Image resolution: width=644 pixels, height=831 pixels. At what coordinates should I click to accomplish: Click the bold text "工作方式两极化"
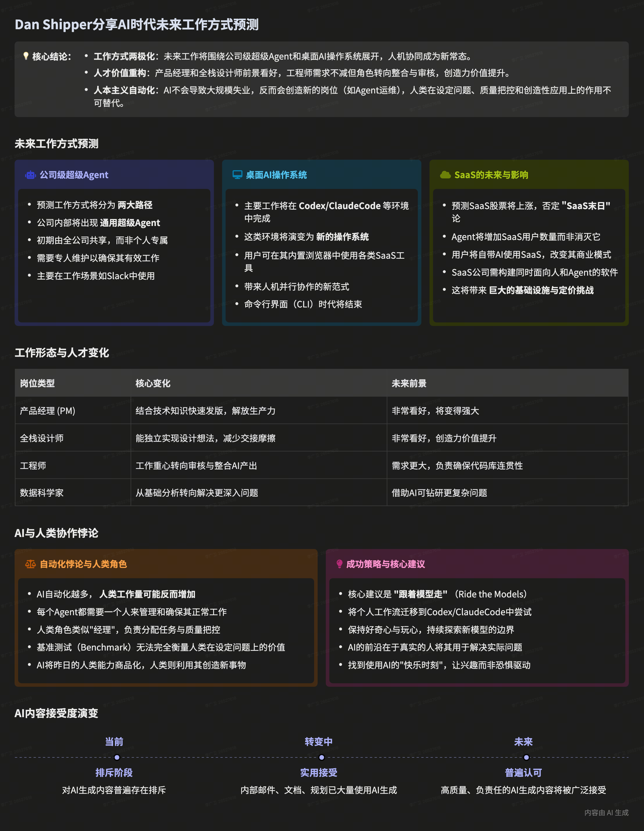[x=124, y=57]
